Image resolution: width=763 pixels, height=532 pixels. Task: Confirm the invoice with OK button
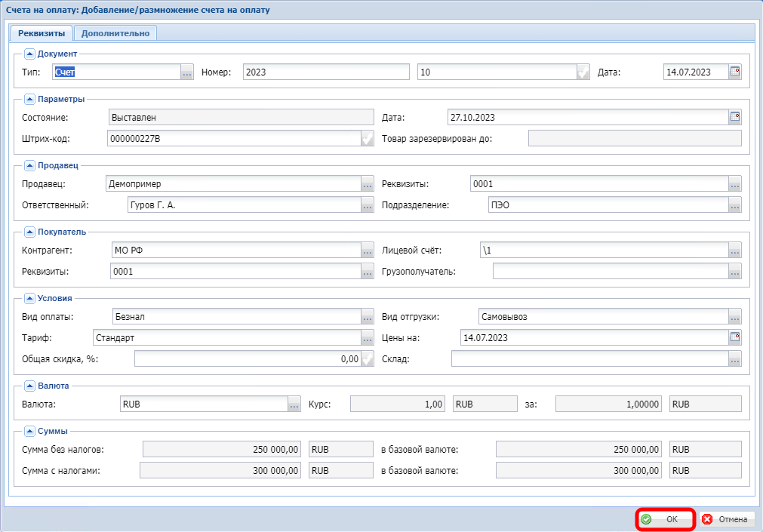coord(664,519)
